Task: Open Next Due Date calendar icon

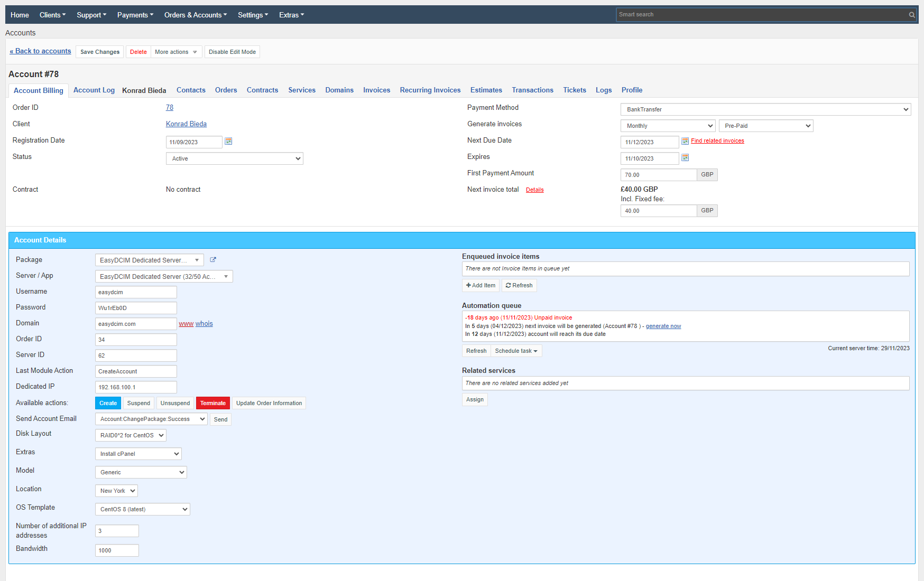Action: coord(685,141)
